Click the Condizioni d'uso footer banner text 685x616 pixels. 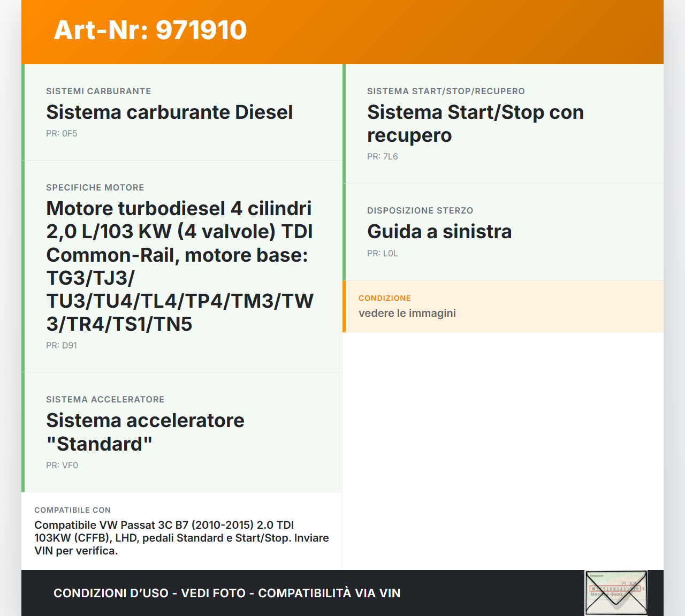[227, 593]
